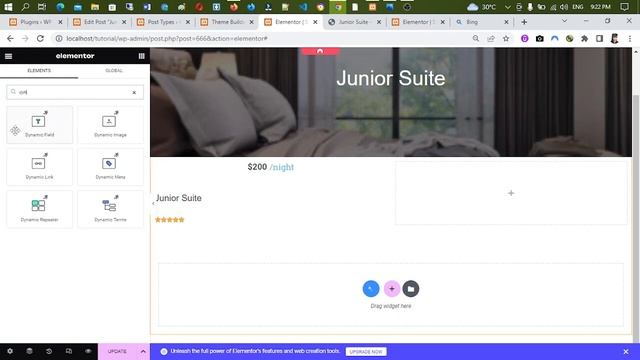
Task: Click the Upgrade Now button
Action: point(366,352)
